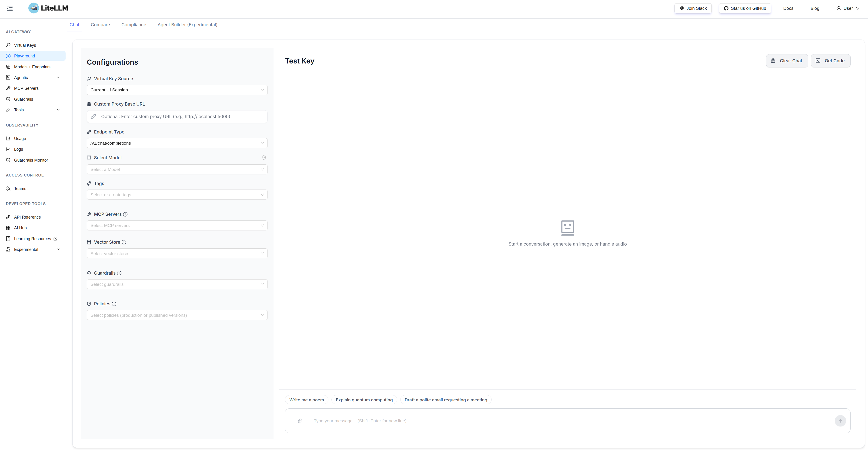Click the Get Code button

830,61
